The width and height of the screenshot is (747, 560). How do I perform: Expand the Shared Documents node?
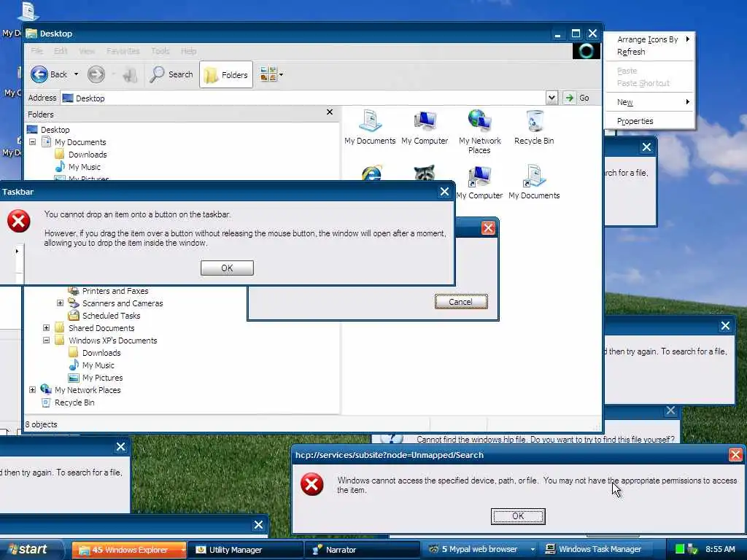(x=46, y=327)
